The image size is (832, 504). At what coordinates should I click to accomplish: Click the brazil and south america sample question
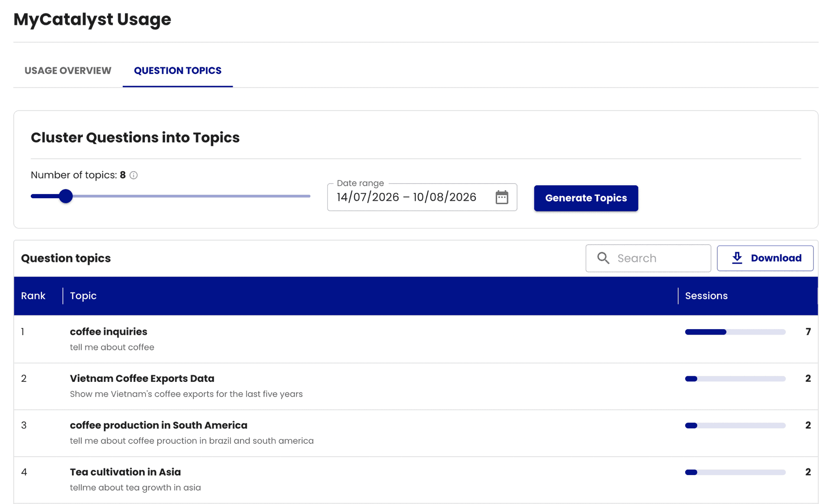click(x=192, y=441)
